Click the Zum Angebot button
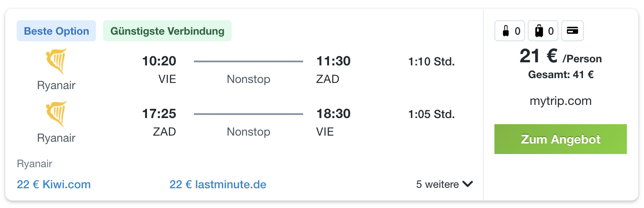644x208 pixels. point(560,139)
